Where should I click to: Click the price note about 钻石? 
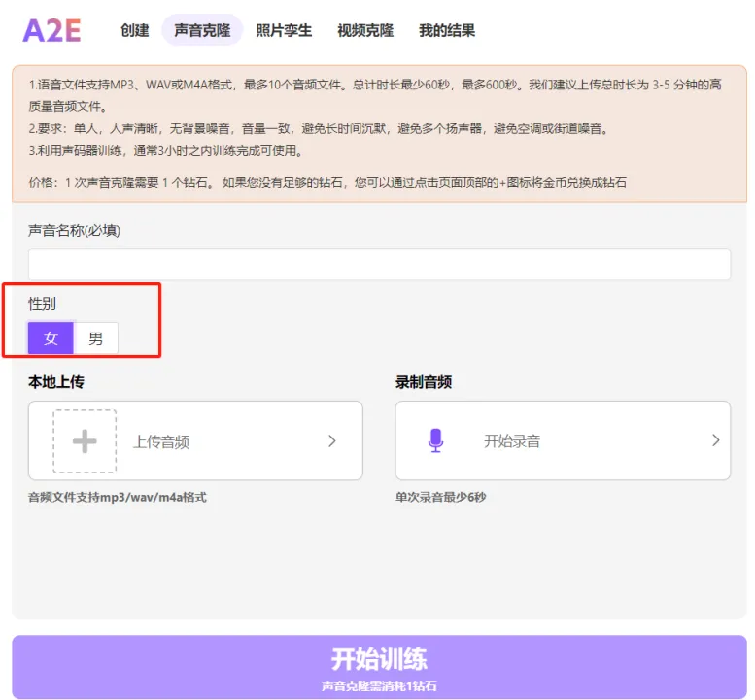(x=327, y=182)
